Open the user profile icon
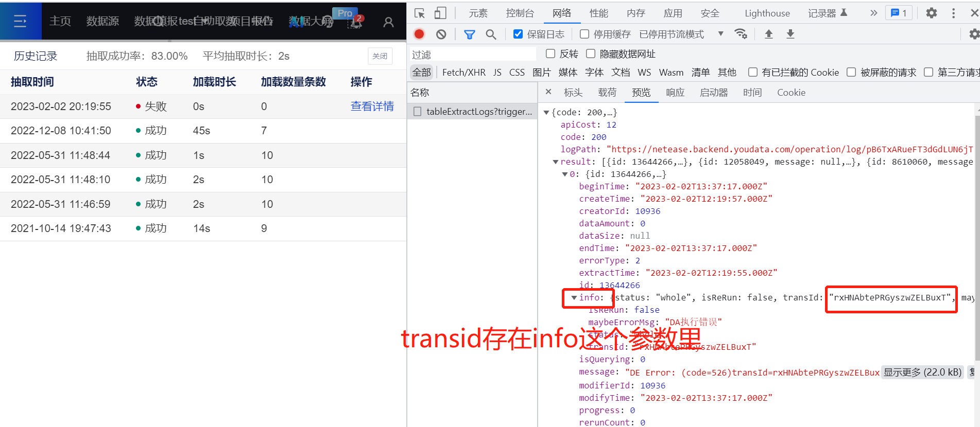 click(x=389, y=22)
